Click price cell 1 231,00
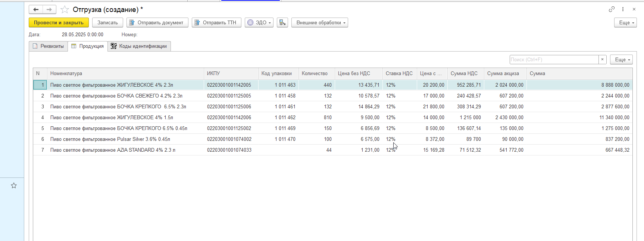Screen dimensions: 644x241 pyautogui.click(x=359, y=150)
